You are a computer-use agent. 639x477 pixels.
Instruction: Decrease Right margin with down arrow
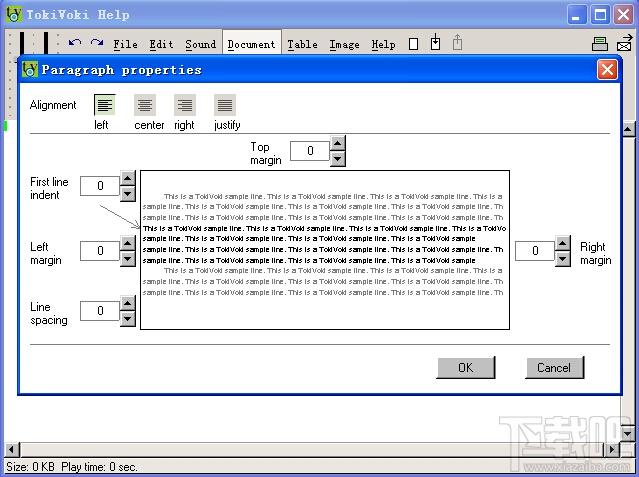pyautogui.click(x=563, y=258)
